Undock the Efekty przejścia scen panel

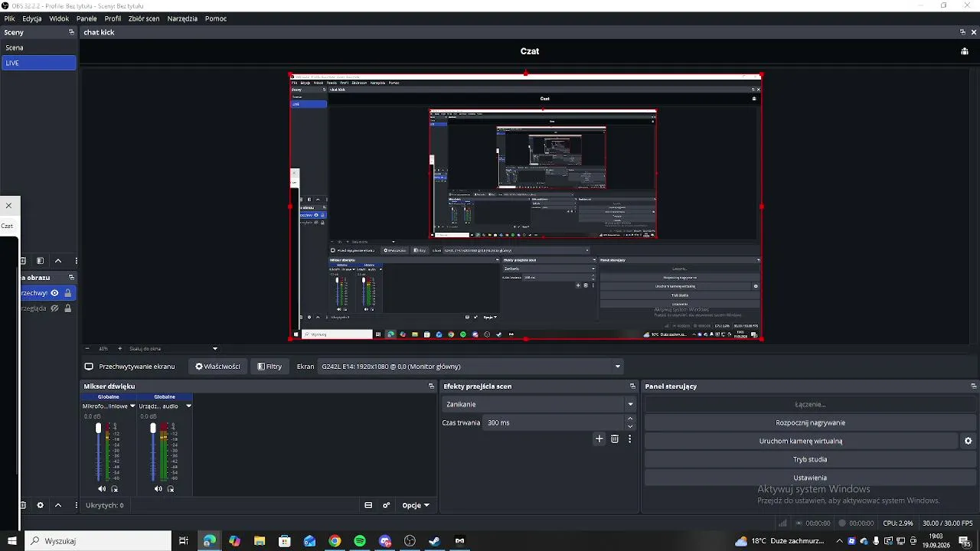pos(632,386)
